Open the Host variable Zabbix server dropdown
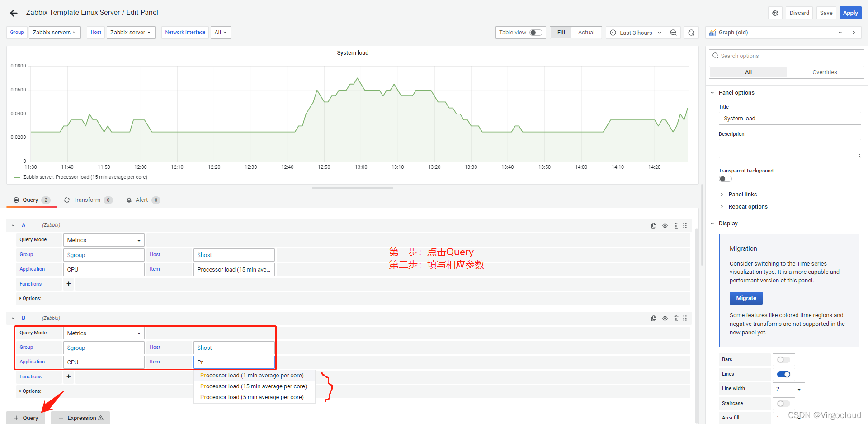 131,33
